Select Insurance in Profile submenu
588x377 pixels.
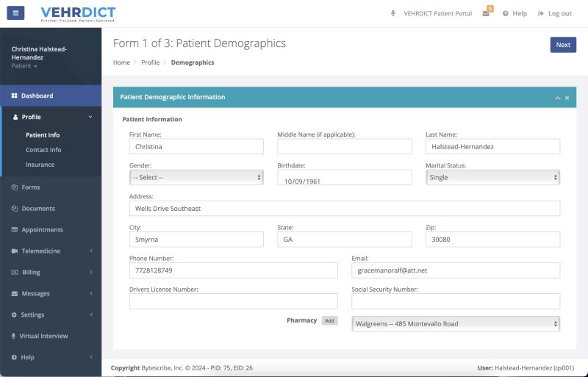40,165
